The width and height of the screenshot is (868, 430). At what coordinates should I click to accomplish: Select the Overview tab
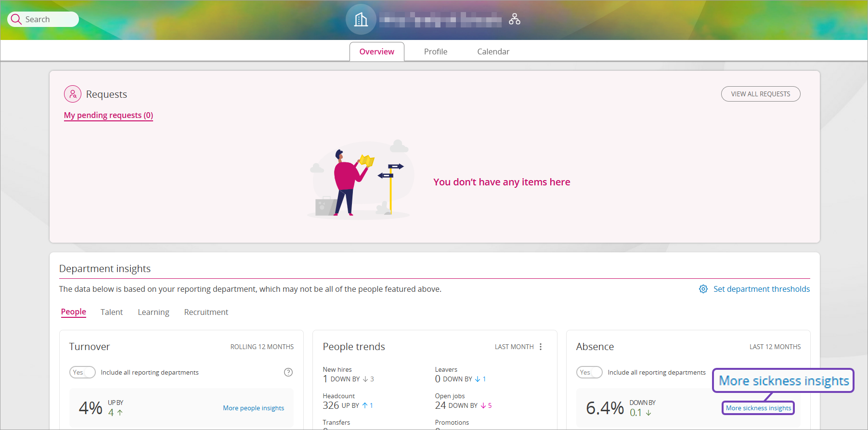[x=376, y=52]
